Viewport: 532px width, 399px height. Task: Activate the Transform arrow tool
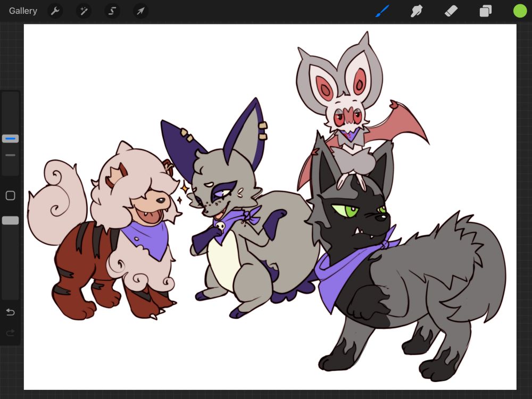(140, 11)
